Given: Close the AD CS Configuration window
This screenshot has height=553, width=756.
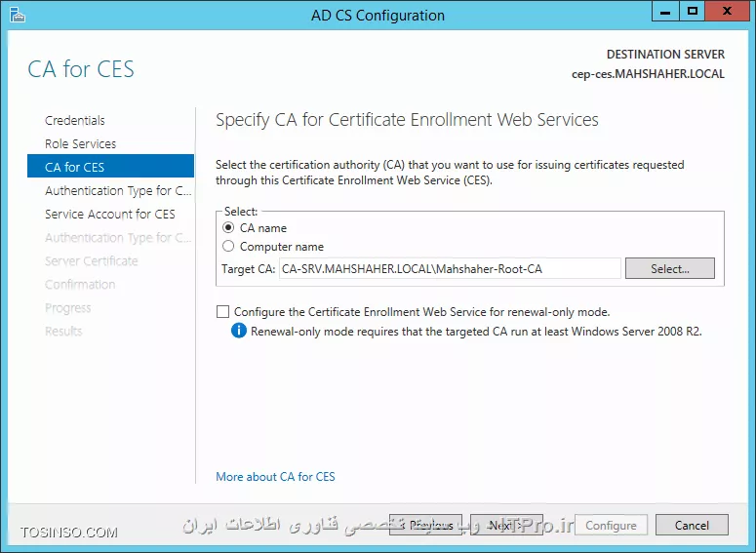Looking at the screenshot, I should (727, 11).
